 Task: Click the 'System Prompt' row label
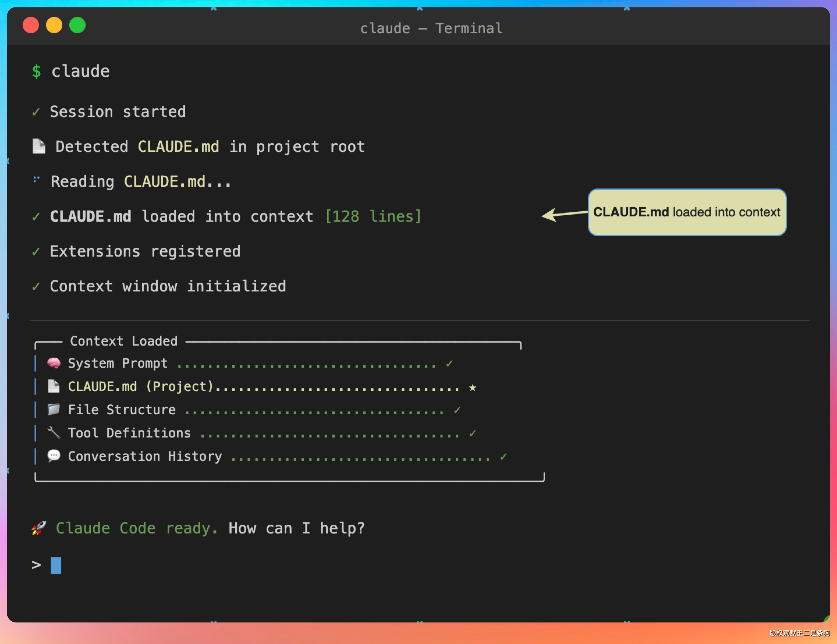118,363
